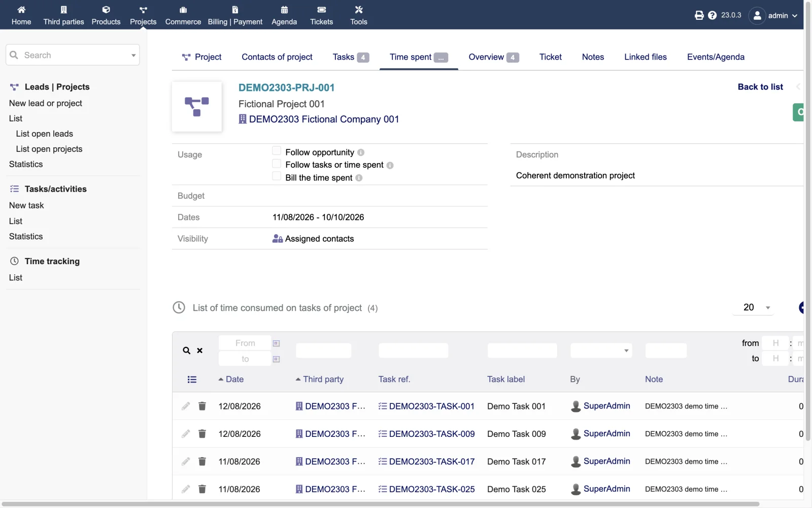812x508 pixels.
Task: Open List open projects in sidebar
Action: tap(49, 149)
